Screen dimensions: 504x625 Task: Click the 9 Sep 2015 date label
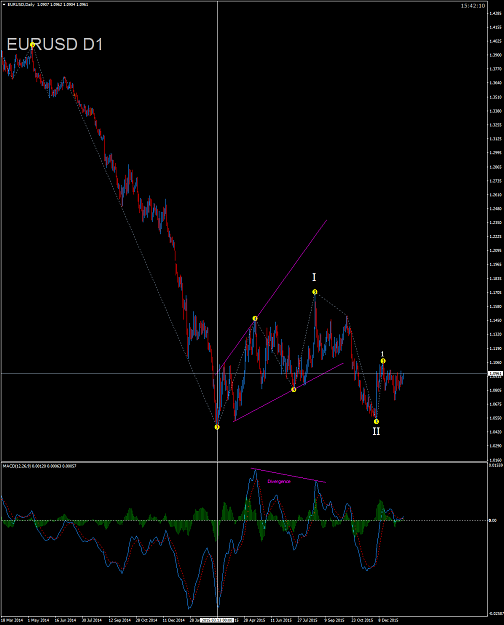pyautogui.click(x=335, y=620)
